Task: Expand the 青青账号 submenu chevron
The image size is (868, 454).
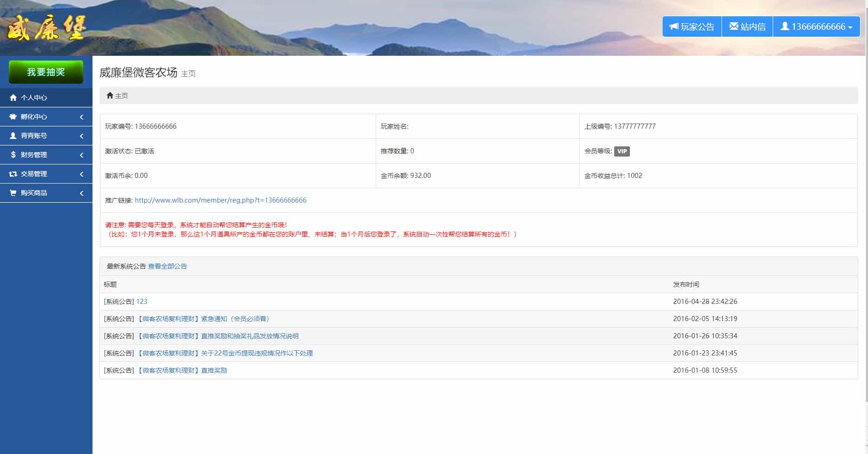Action: click(x=82, y=136)
